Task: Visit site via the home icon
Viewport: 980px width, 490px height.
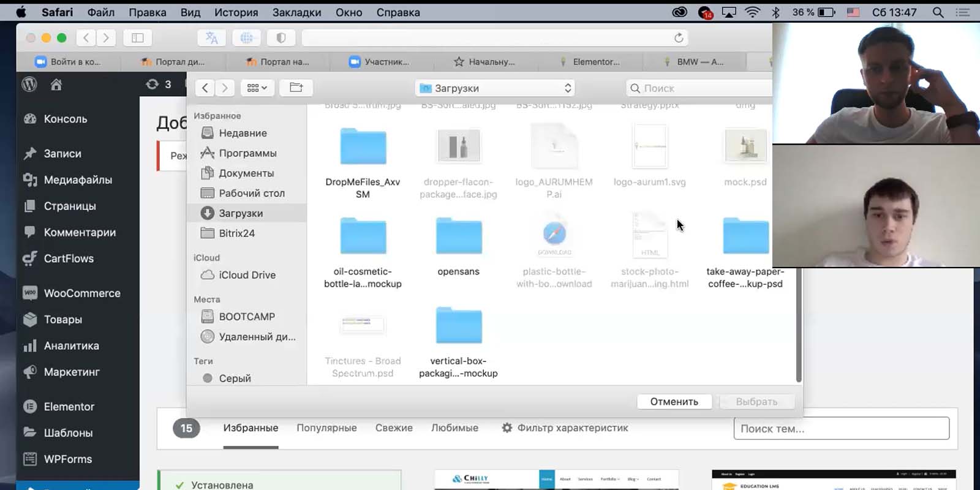Action: tap(56, 85)
